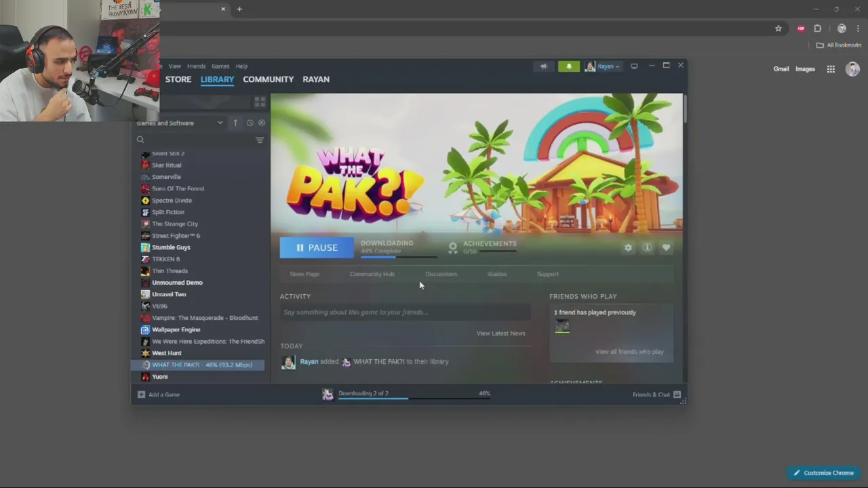868x488 pixels.
Task: Go to the LIBRARY tab
Action: click(x=217, y=79)
